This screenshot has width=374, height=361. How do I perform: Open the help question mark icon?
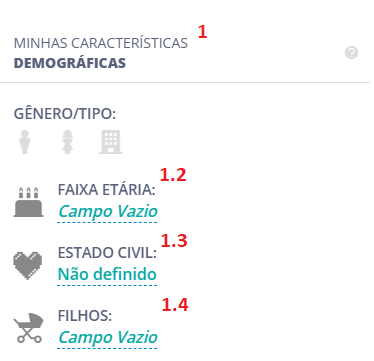(351, 53)
